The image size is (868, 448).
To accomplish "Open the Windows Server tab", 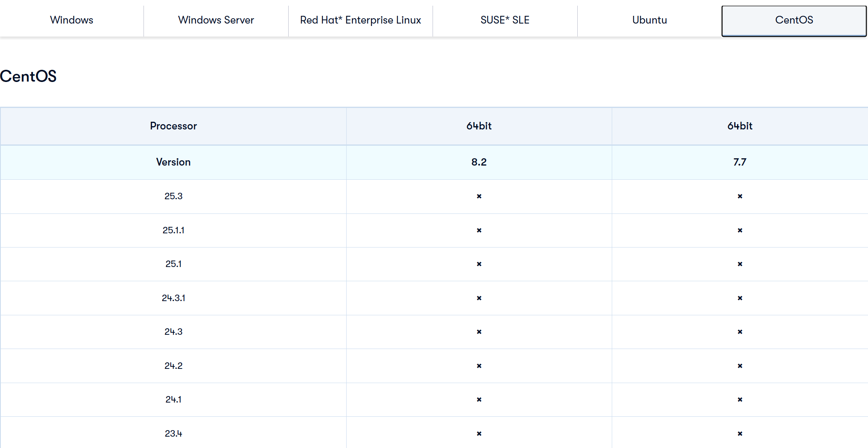I will (x=216, y=20).
